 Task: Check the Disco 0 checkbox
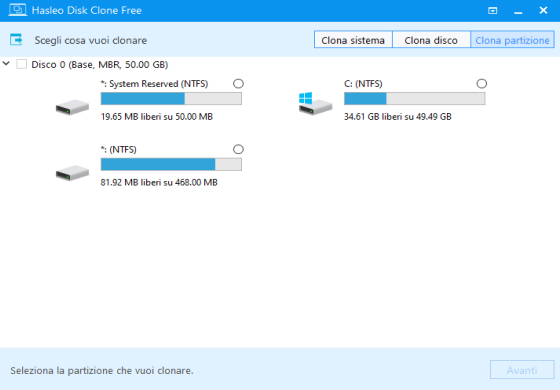22,64
